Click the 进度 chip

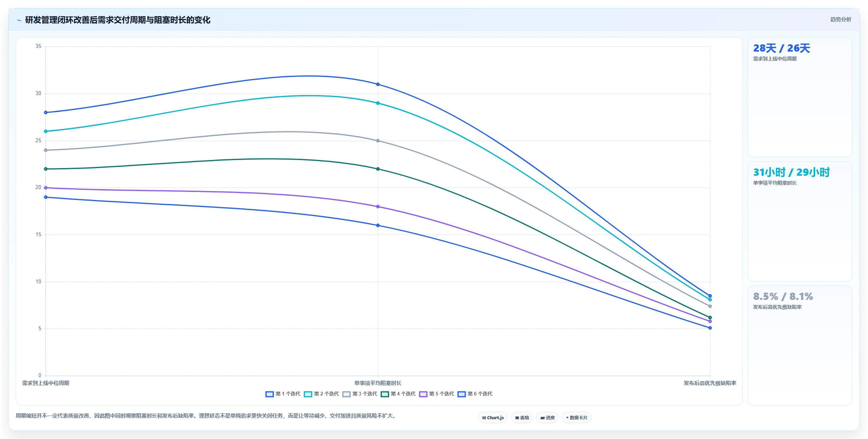pos(547,418)
